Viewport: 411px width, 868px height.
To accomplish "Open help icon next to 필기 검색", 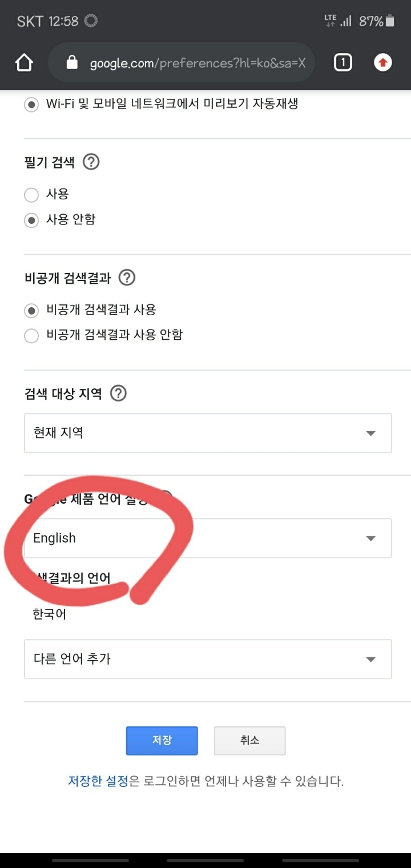I will (91, 162).
